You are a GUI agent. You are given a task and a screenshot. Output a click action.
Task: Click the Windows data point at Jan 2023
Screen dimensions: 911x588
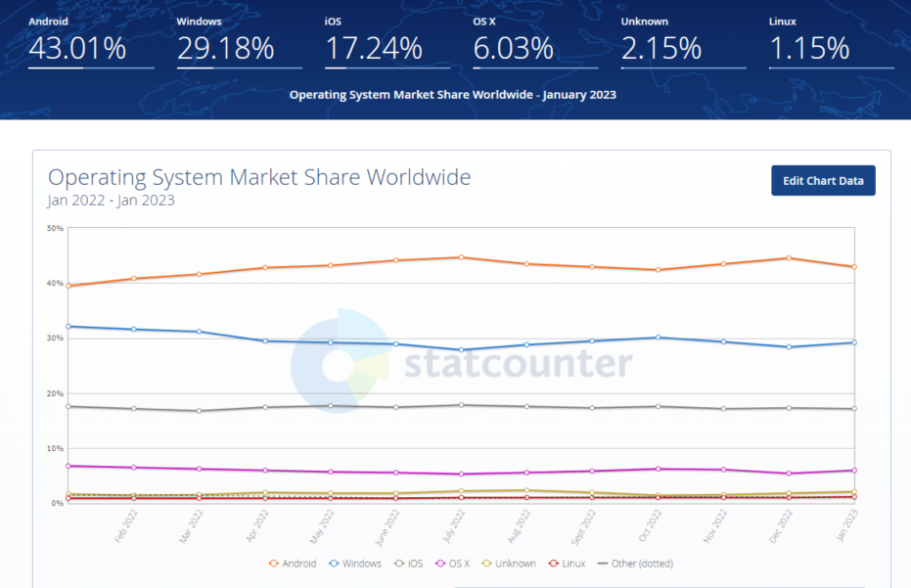(854, 342)
